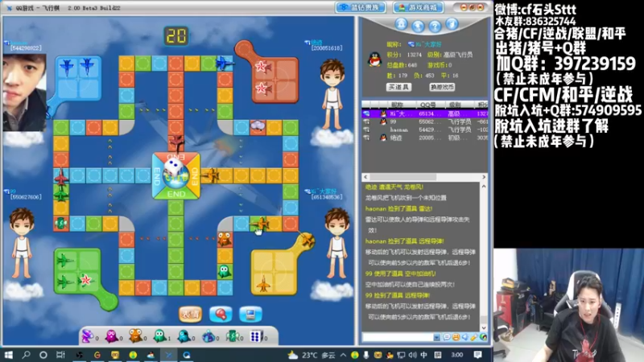
Task: Click the cloud weather tile on board
Action: (258, 125)
